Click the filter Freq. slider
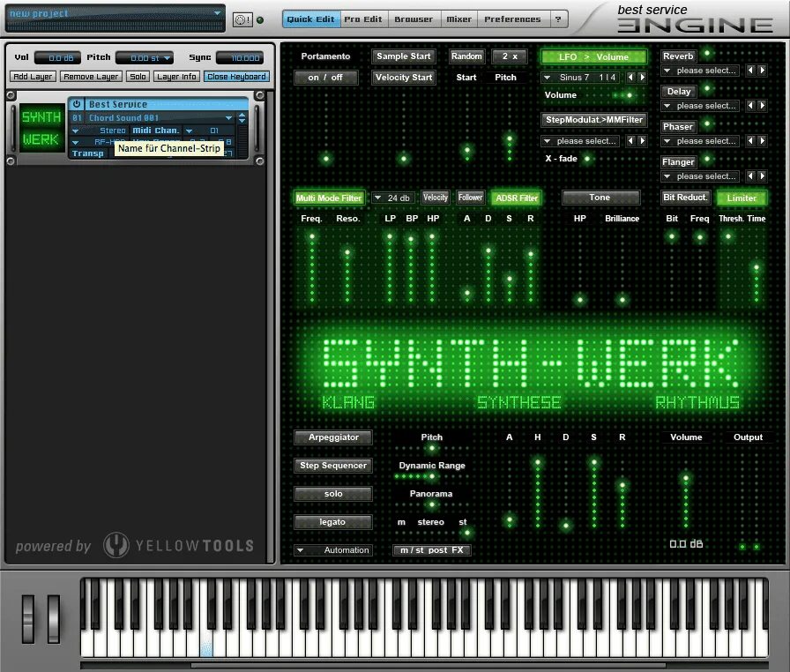Screen dimensions: 790x672 click(x=312, y=267)
